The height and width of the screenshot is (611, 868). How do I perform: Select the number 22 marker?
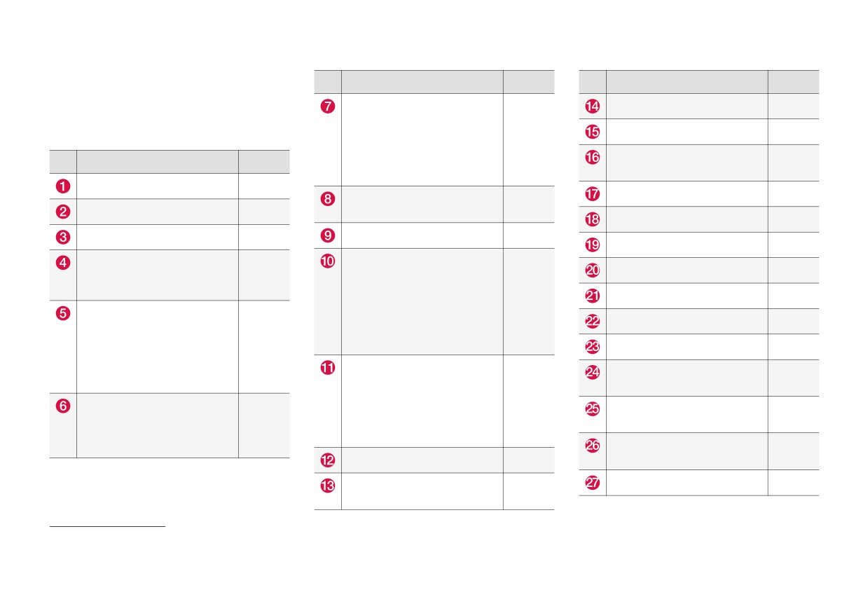coord(593,322)
